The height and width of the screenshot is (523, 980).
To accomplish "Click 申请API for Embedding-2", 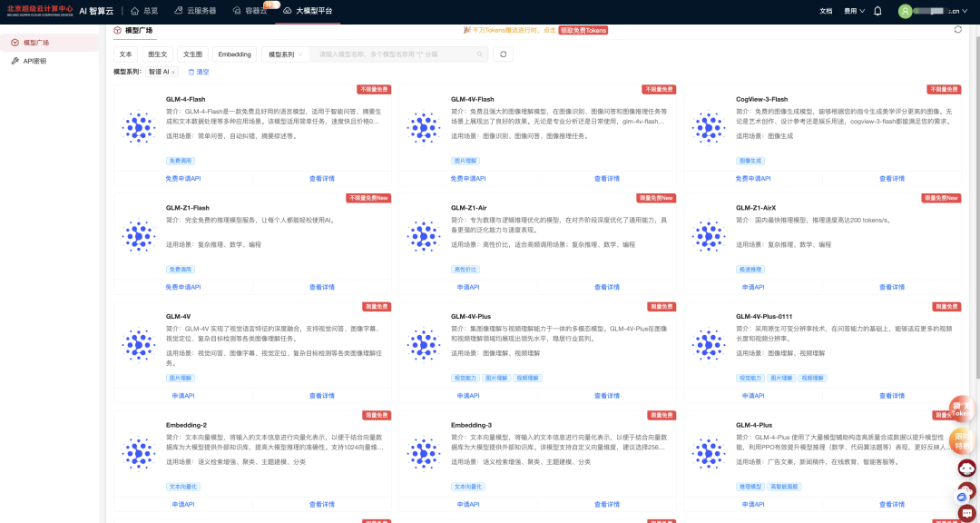I will point(183,505).
